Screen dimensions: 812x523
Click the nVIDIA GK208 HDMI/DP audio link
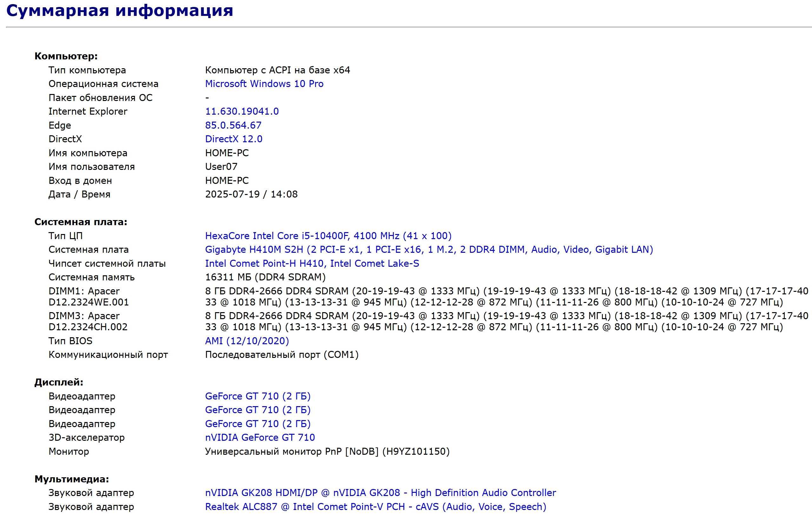(x=380, y=493)
